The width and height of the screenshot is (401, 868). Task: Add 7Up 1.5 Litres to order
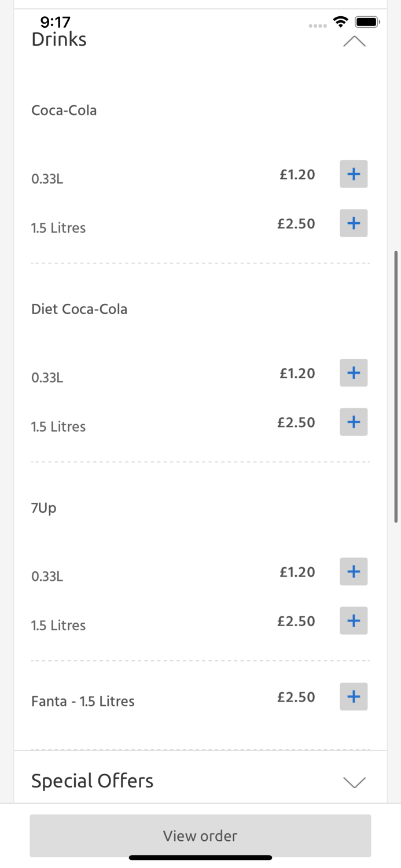354,621
